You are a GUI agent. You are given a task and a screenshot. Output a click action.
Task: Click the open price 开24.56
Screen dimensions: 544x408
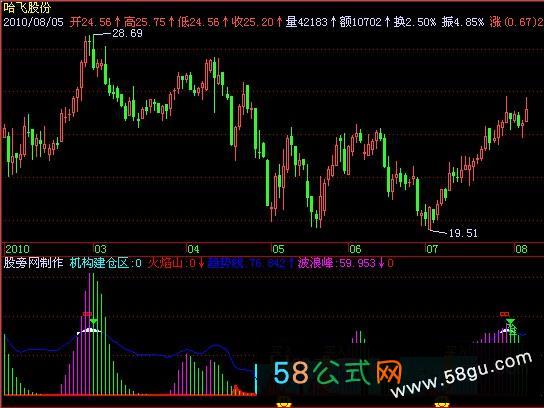pos(90,22)
